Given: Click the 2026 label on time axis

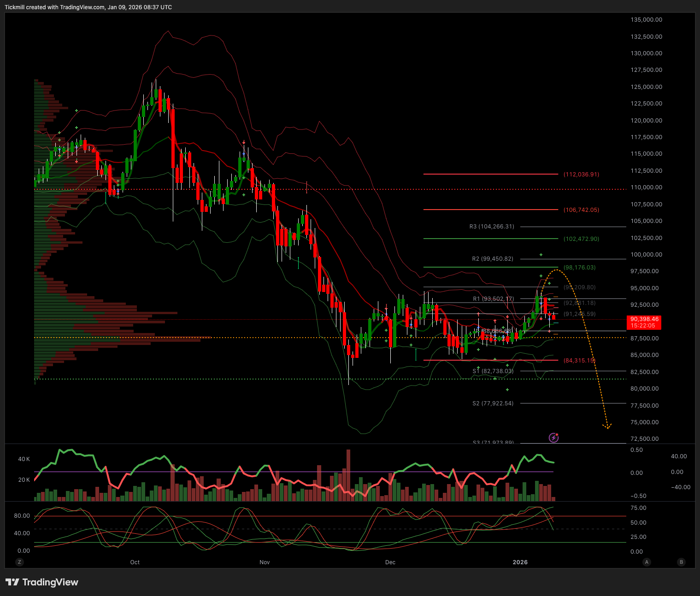Looking at the screenshot, I should tap(520, 562).
